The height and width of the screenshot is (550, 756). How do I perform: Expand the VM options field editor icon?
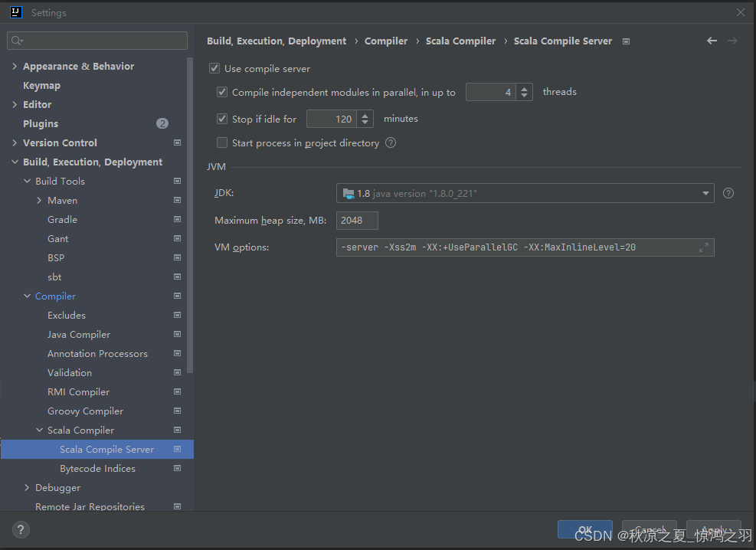(704, 247)
